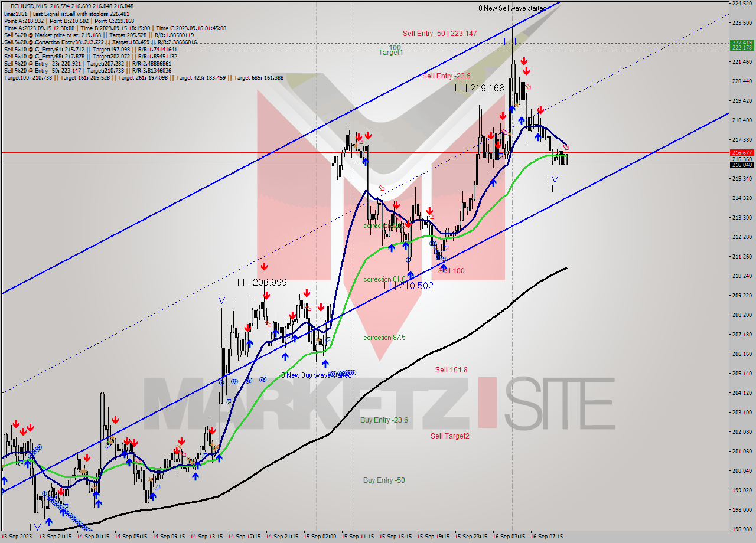This screenshot has height=543, width=756.
Task: Select the 'I I I 210.502' blue label
Action: coord(409,286)
